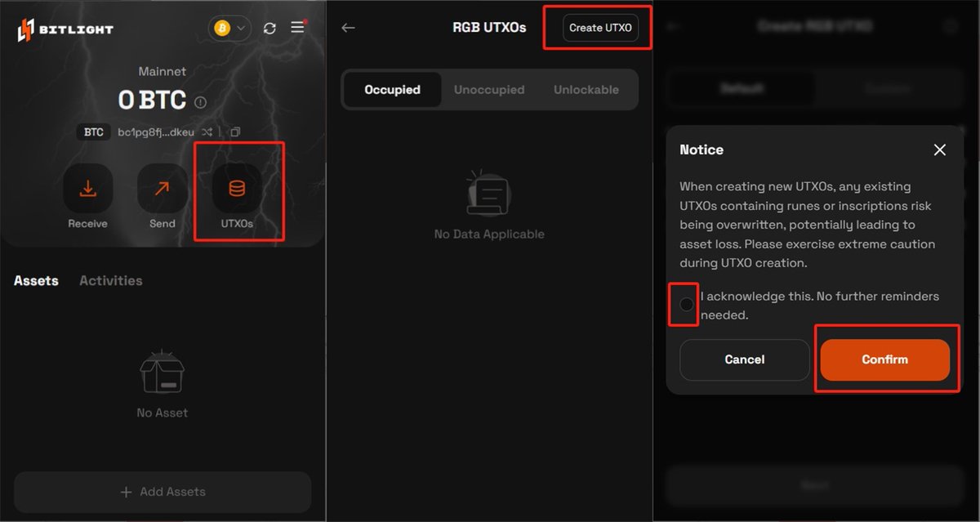Click the No Asset placeholder box icon

pos(163,373)
